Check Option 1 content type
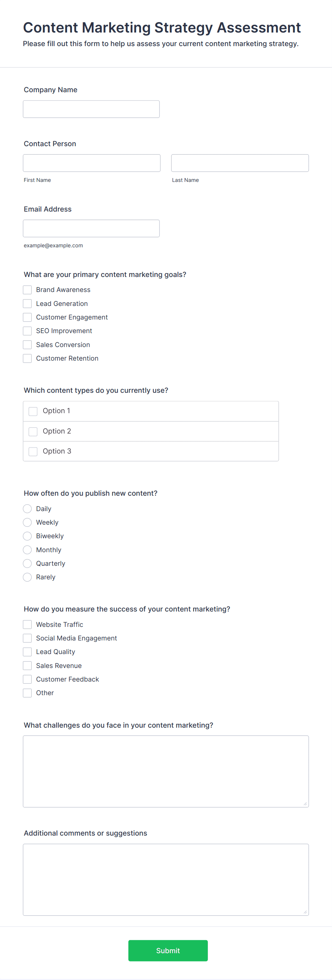This screenshot has height=980, width=332. [x=33, y=411]
